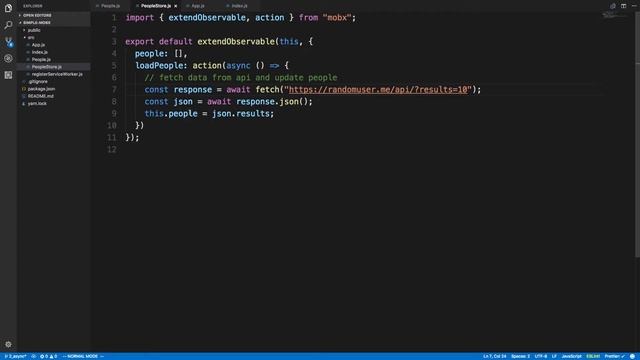640x360 pixels.
Task: Click the 'extendObservable' import on line 1
Action: click(x=207, y=18)
